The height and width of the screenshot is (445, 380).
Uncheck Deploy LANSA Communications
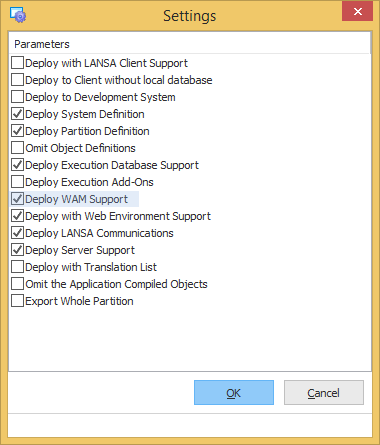coord(17,233)
